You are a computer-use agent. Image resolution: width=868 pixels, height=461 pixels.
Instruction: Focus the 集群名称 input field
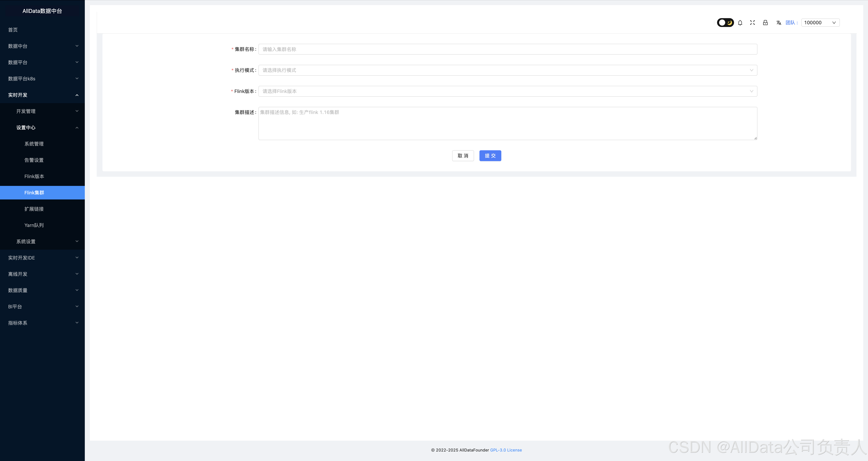(x=507, y=49)
